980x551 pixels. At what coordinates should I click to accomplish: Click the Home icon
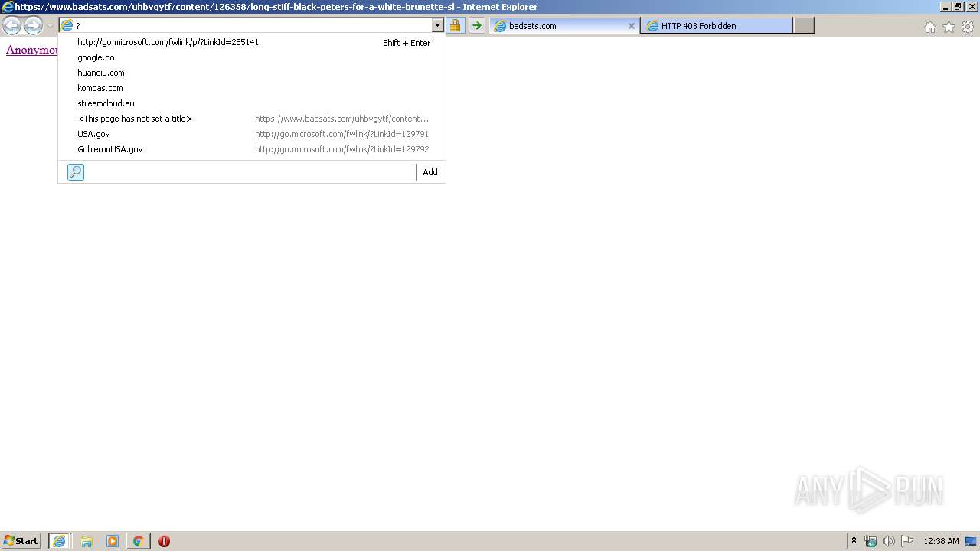pyautogui.click(x=930, y=27)
